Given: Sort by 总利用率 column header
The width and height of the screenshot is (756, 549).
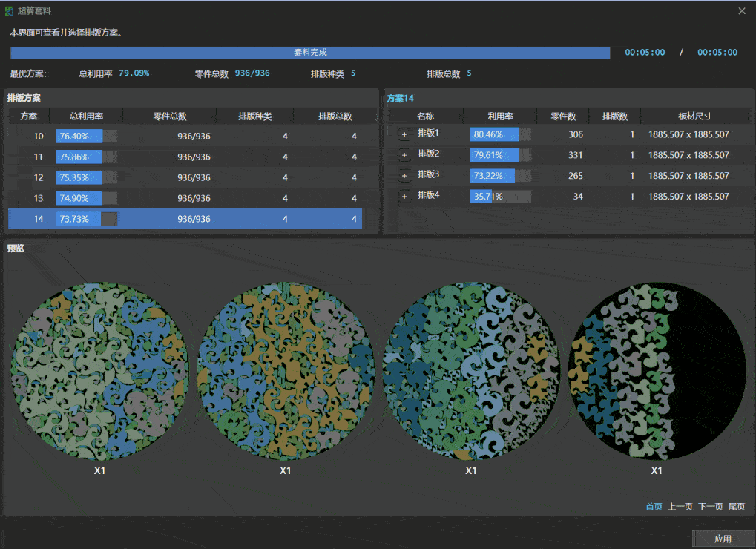Looking at the screenshot, I should 86,116.
